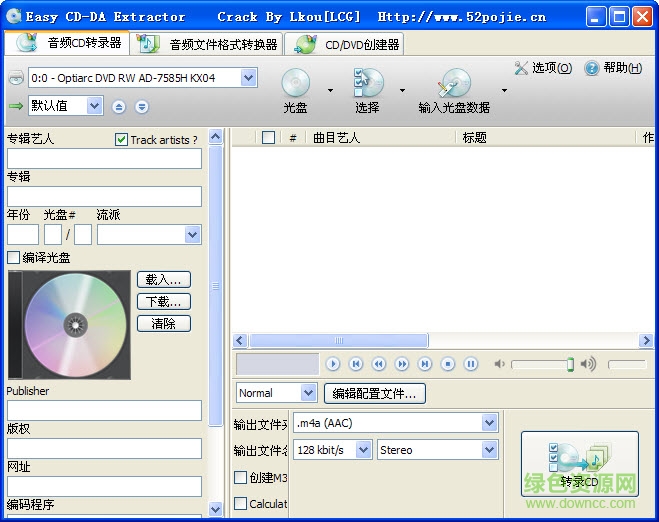This screenshot has width=659, height=522.
Task: Toggle the select-all tracks header checkbox
Action: (268, 138)
